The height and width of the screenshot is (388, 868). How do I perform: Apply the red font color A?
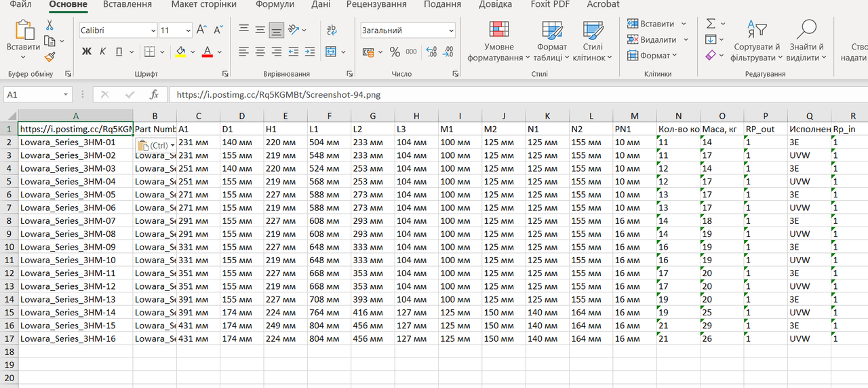coord(208,52)
